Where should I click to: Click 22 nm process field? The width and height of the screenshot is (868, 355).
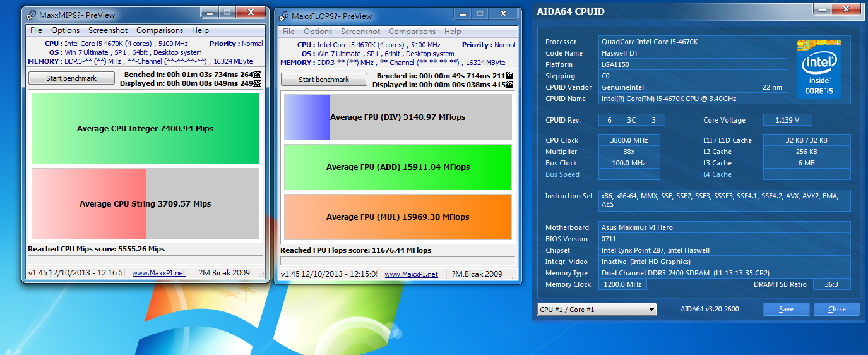coord(771,87)
